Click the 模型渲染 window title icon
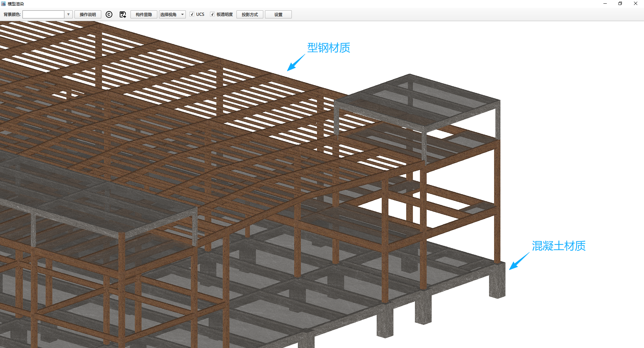This screenshot has height=348, width=644. pyautogui.click(x=3, y=4)
